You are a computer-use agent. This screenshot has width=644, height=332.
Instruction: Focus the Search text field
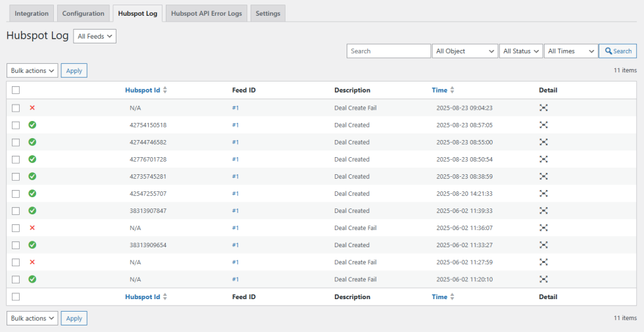pos(388,51)
